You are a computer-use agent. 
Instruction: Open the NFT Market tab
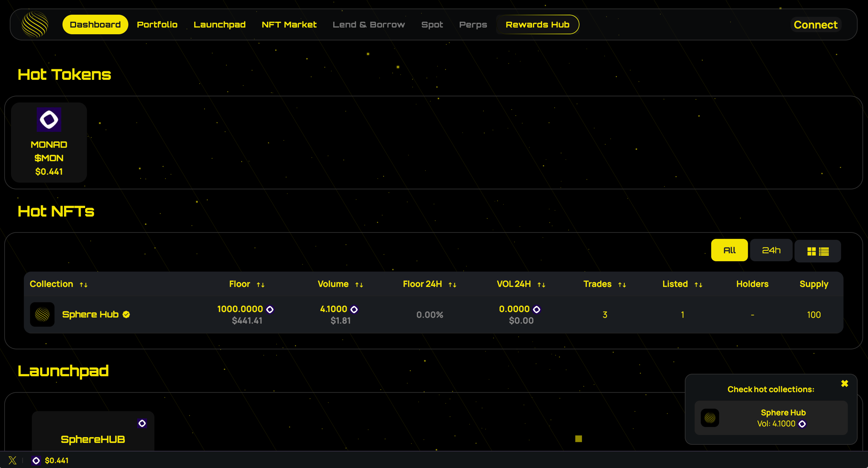289,24
